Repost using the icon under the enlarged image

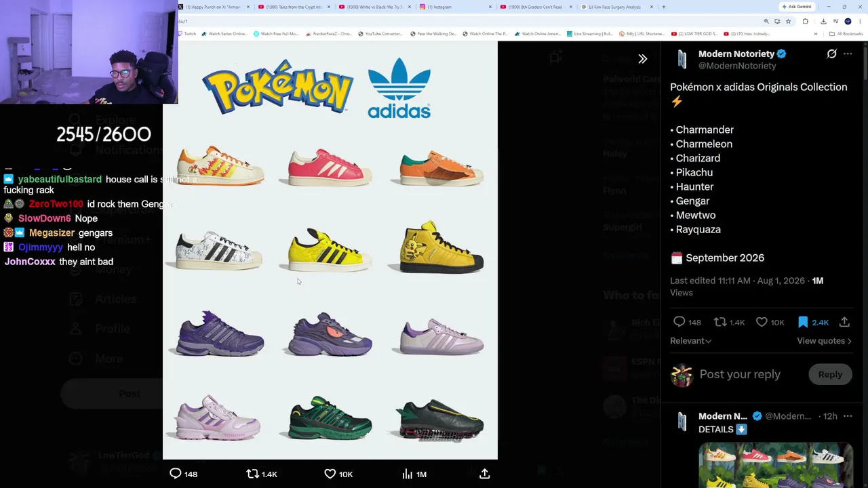[x=252, y=474]
